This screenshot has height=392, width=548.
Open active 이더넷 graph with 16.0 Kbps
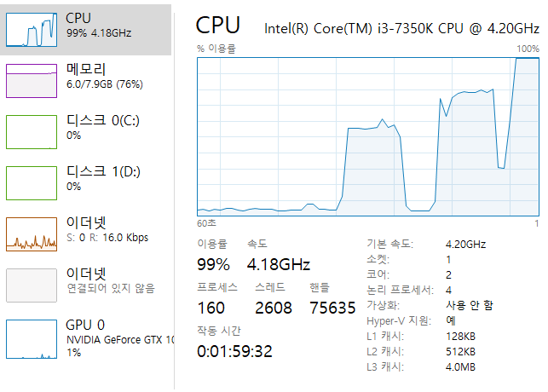[x=32, y=234]
